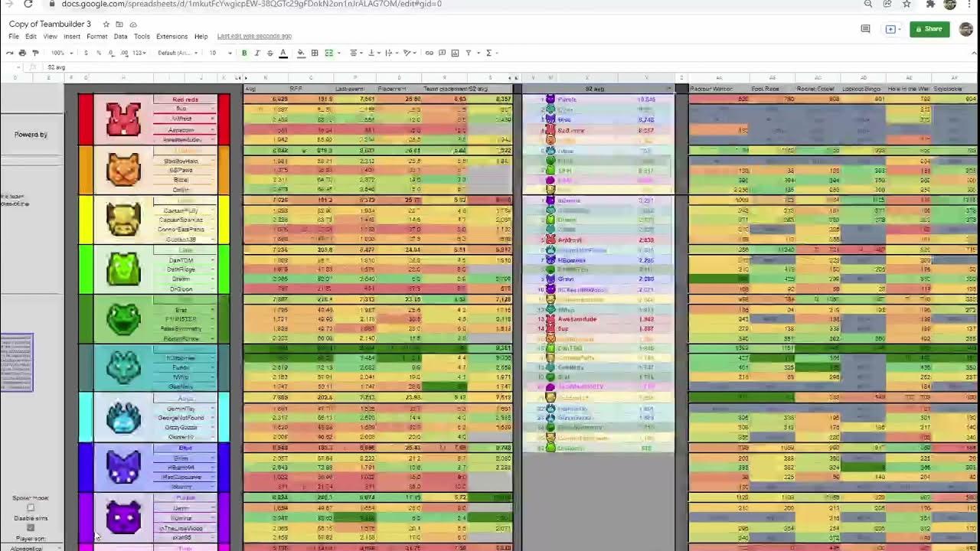Open the Extensions menu
The height and width of the screenshot is (551, 980).
pos(171,37)
